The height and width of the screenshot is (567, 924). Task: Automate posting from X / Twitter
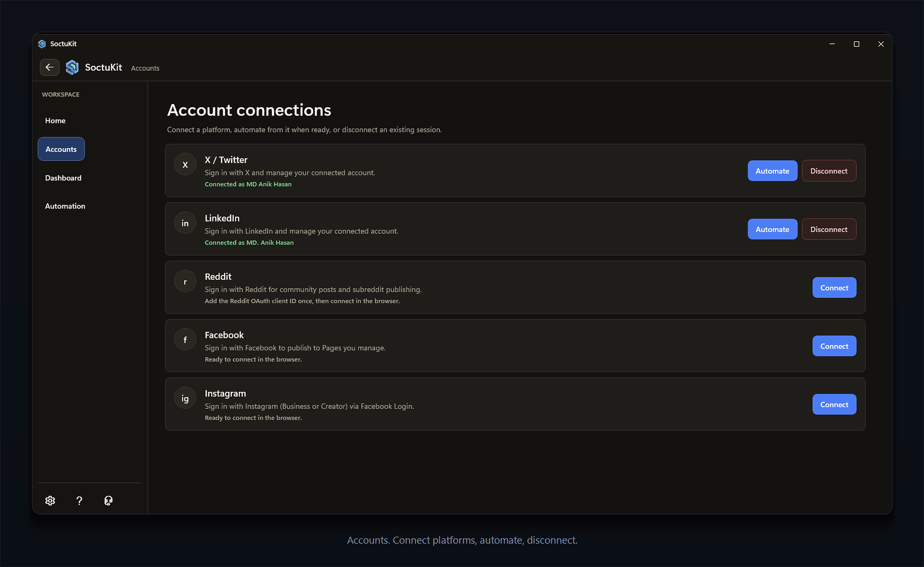[772, 171]
